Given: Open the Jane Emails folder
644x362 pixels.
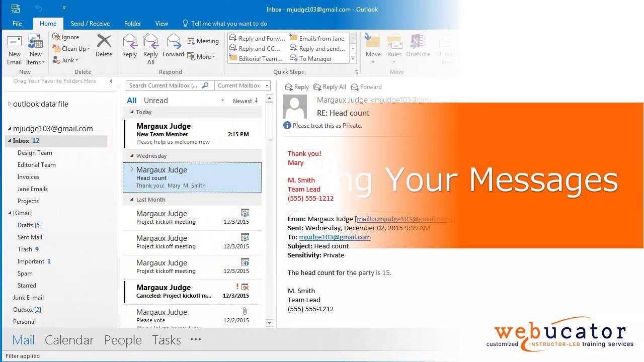Looking at the screenshot, I should coord(33,189).
